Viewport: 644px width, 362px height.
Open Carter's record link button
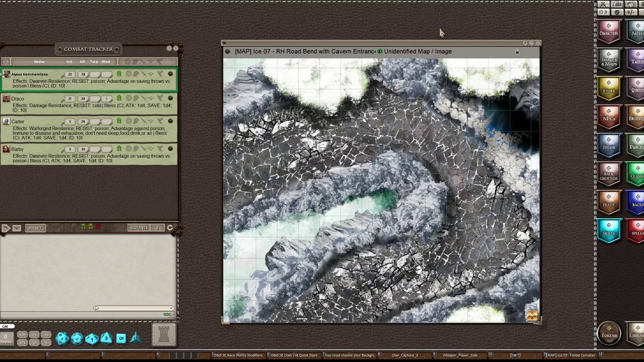[170, 121]
